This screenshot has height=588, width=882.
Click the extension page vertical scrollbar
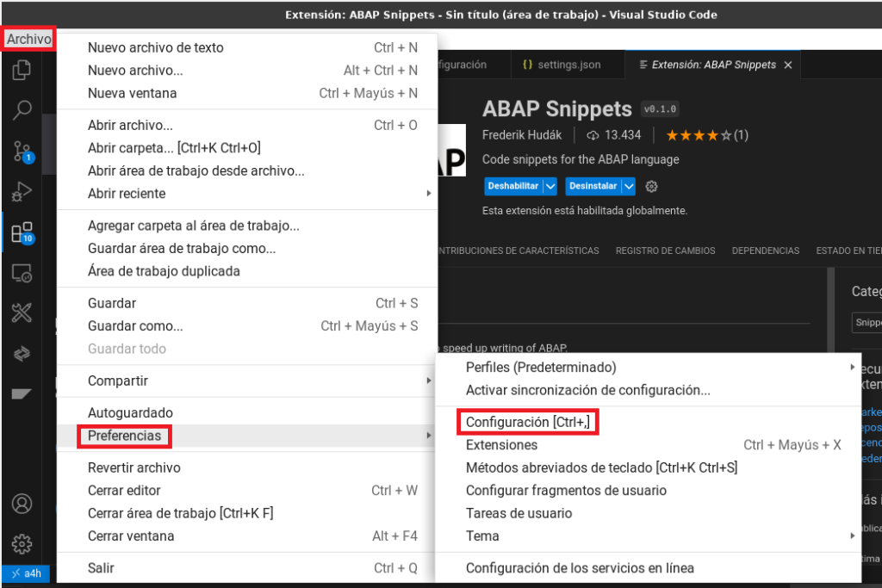point(831,310)
